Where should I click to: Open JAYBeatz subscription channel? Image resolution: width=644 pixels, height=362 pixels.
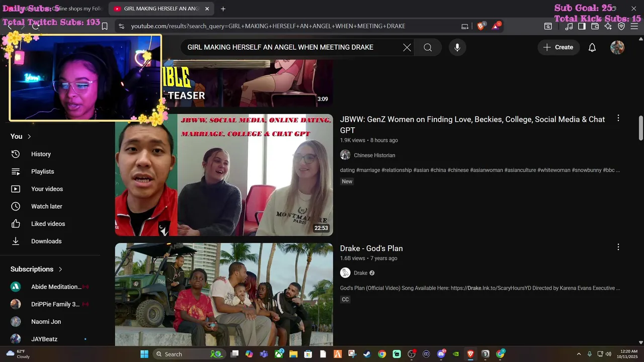[x=44, y=339]
